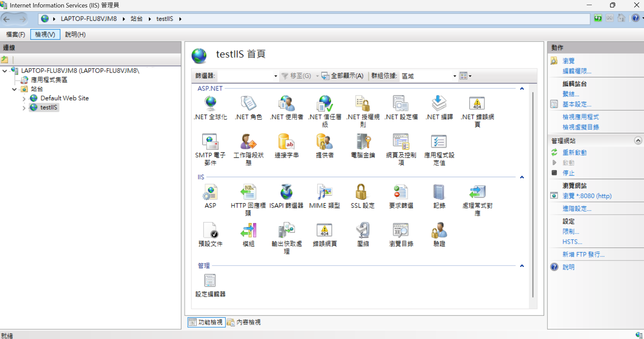Open the 檢視(V) menu
Viewport: 644px width, 339px height.
point(45,34)
